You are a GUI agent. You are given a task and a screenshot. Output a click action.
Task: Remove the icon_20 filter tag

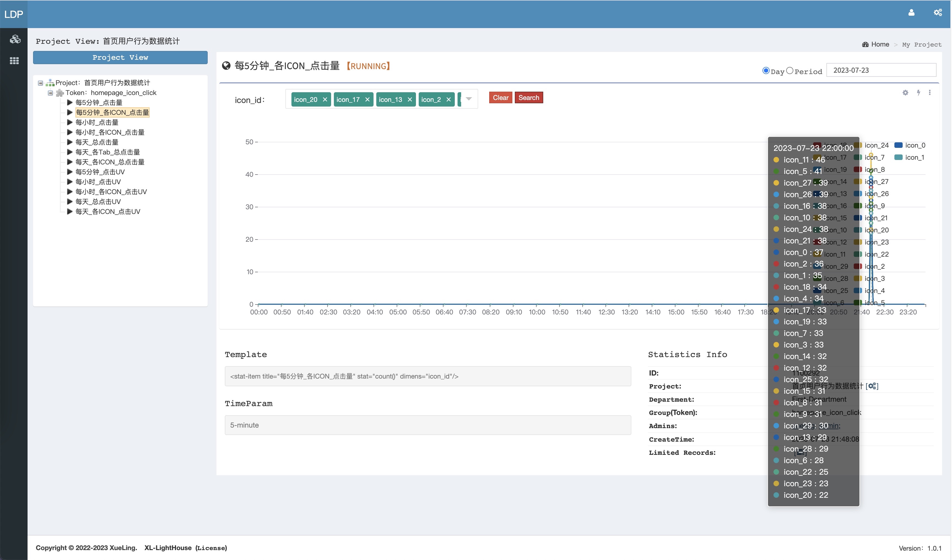(325, 100)
